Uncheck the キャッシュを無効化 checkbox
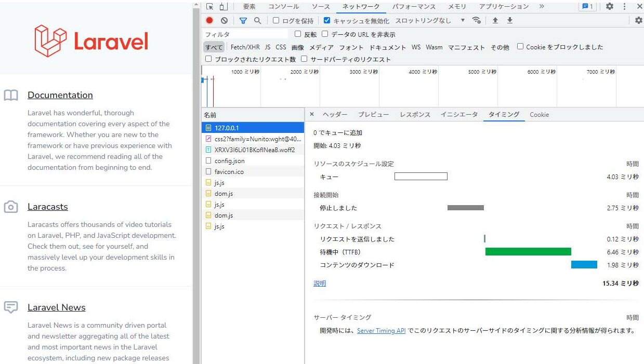Viewport: 644px width, 364px height. click(x=327, y=21)
